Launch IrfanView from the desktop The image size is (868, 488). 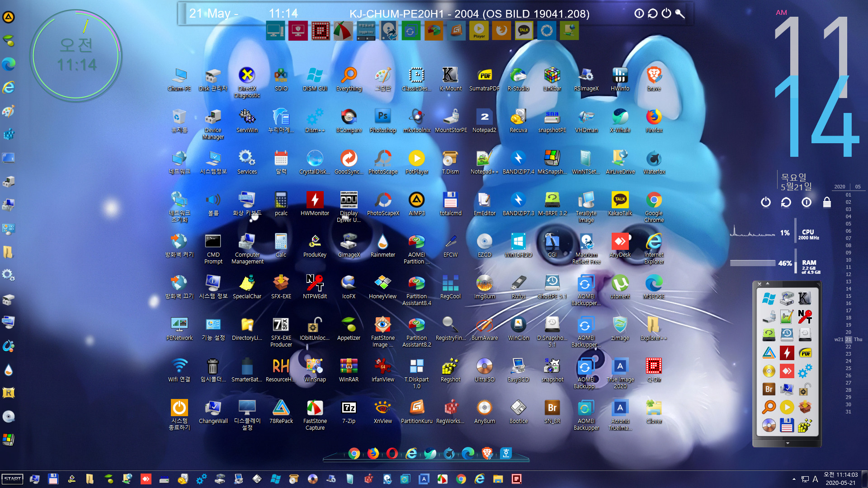[382, 371]
